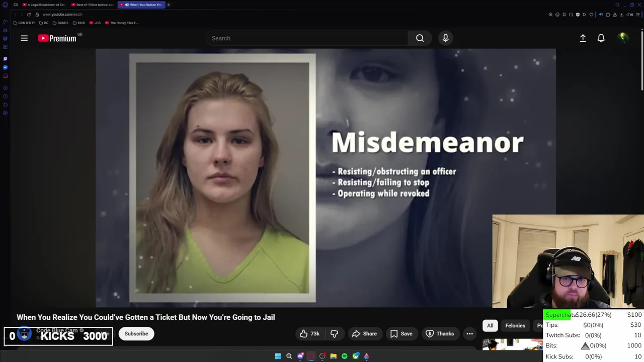644x362 pixels.
Task: Open Messenger in the browser sidebar
Action: pyautogui.click(x=5, y=67)
